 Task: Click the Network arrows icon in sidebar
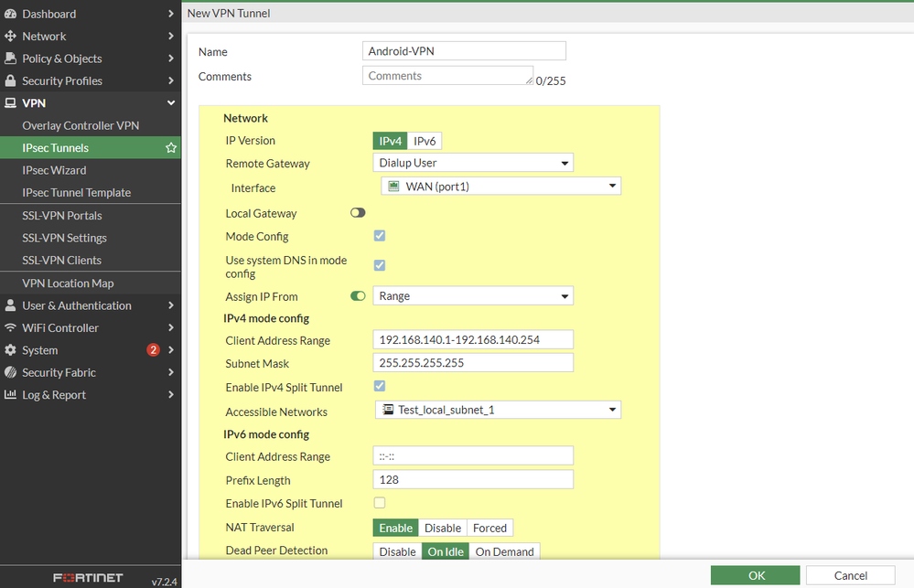tap(10, 37)
